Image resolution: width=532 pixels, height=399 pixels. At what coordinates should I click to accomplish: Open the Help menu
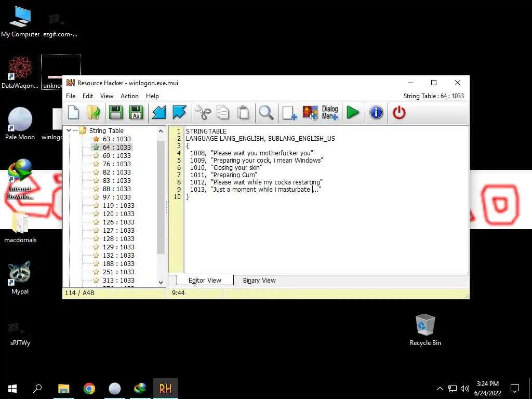(x=152, y=96)
